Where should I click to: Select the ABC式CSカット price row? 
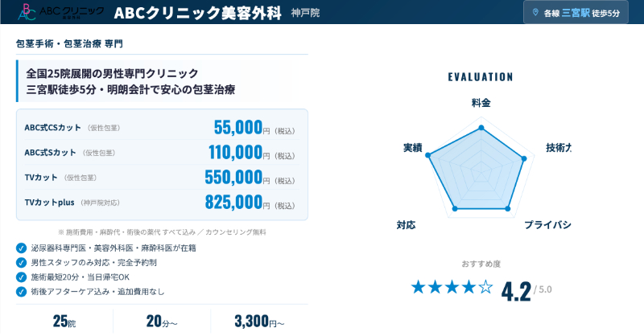162,128
